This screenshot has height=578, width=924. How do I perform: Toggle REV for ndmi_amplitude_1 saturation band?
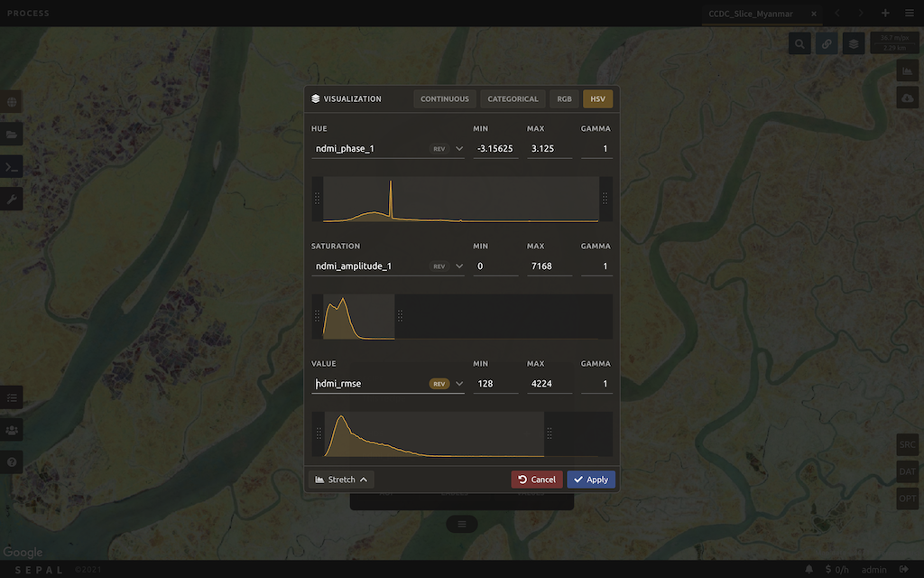pyautogui.click(x=439, y=266)
